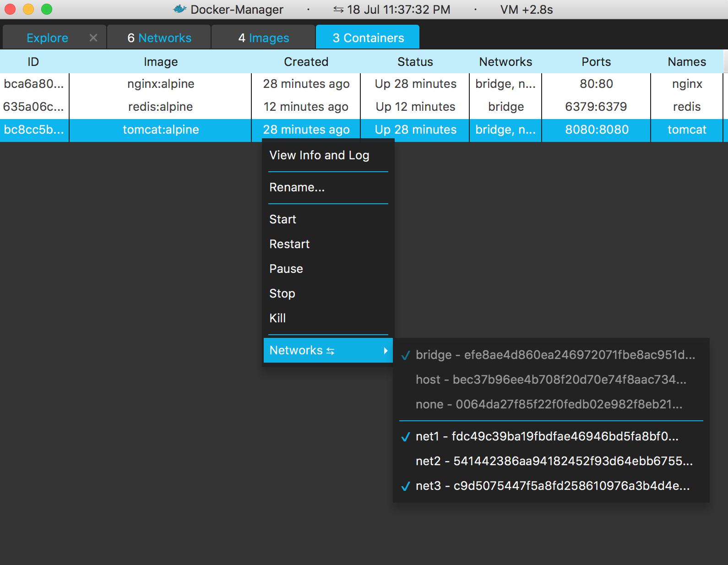Click the 6379:6379 port cell
The width and height of the screenshot is (728, 565).
[596, 107]
